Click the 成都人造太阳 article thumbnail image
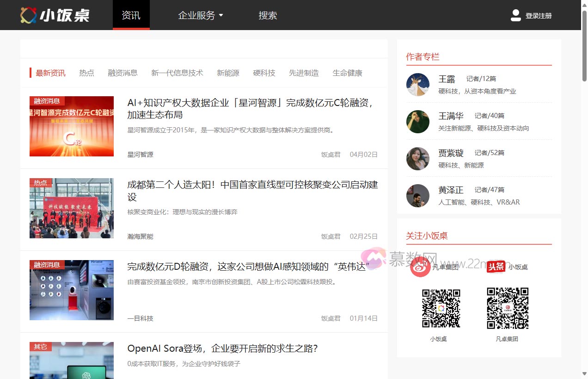This screenshot has height=379, width=588. click(72, 208)
